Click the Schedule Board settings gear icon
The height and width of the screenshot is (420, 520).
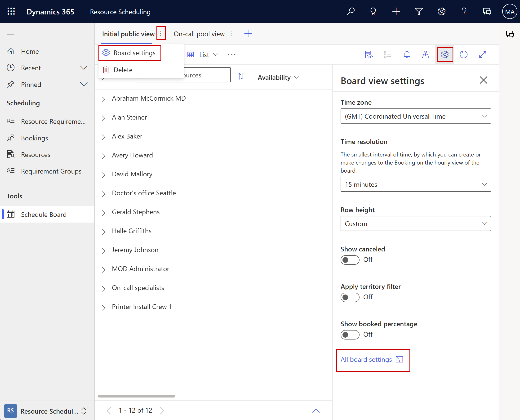pyautogui.click(x=444, y=54)
